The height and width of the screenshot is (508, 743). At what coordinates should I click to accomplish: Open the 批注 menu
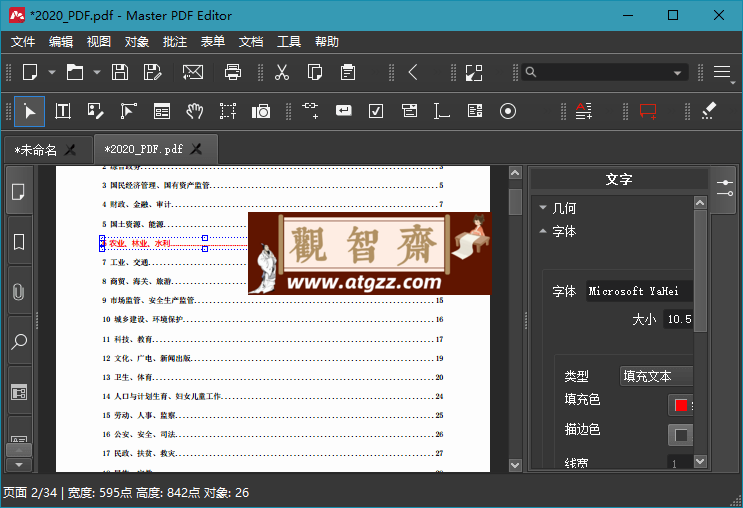coord(175,42)
